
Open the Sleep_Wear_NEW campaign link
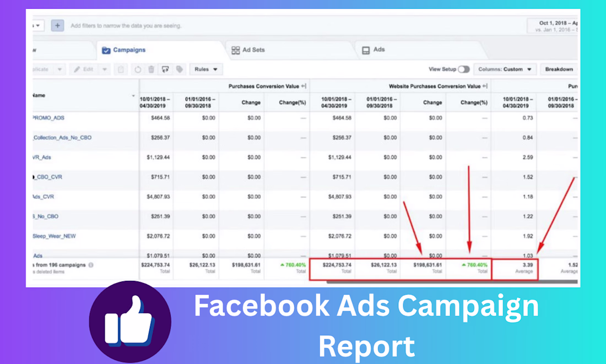click(54, 236)
